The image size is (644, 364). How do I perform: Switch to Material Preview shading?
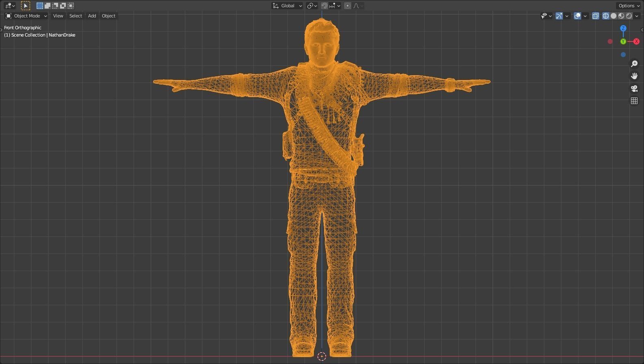point(621,16)
